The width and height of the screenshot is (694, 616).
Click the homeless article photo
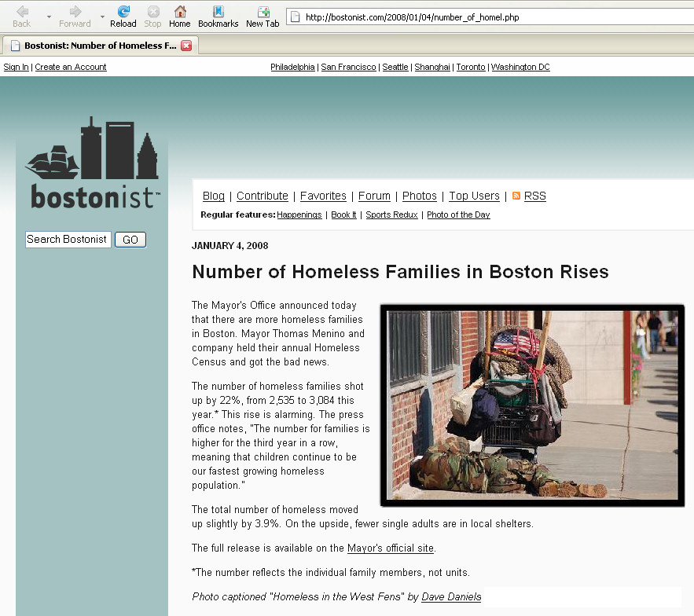[x=532, y=405]
